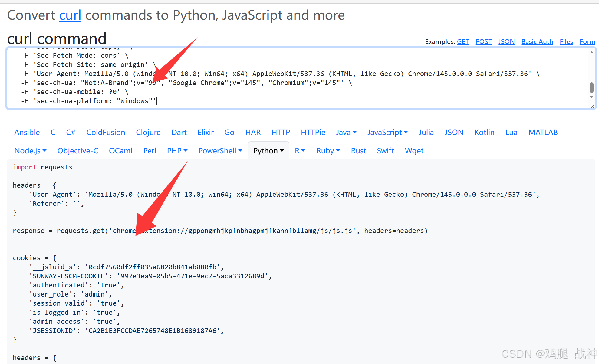The width and height of the screenshot is (599, 364).
Task: Switch to the HTTPie tab
Action: [313, 132]
